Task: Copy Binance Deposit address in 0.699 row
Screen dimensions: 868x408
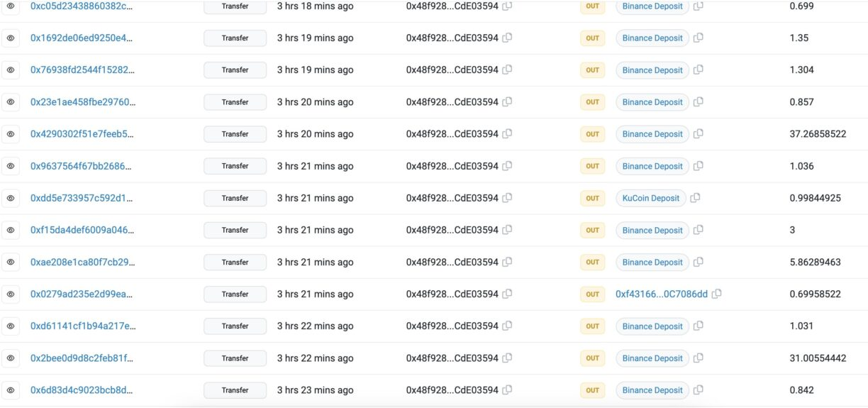Action: coord(699,6)
